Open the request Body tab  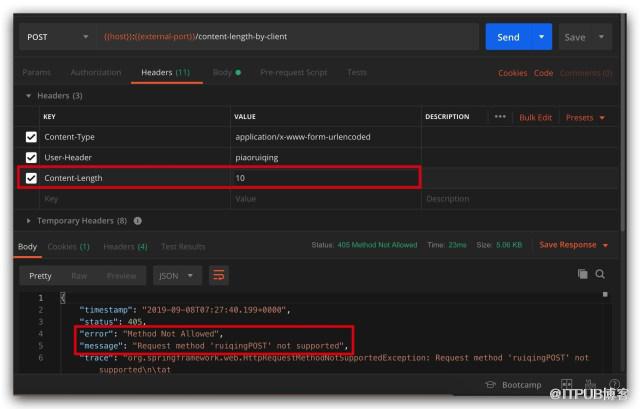click(x=227, y=73)
